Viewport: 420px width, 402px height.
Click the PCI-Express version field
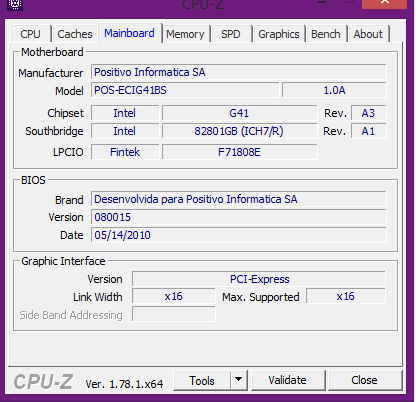pos(259,279)
